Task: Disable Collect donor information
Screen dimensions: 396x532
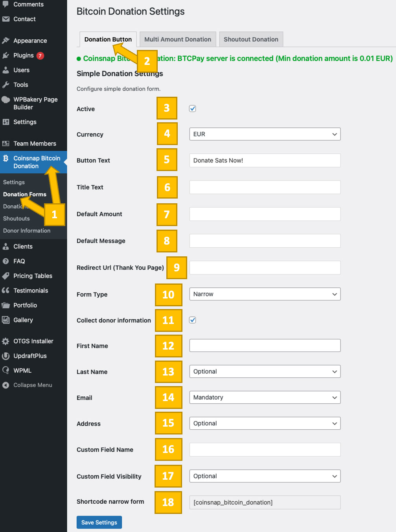Action: (x=192, y=320)
